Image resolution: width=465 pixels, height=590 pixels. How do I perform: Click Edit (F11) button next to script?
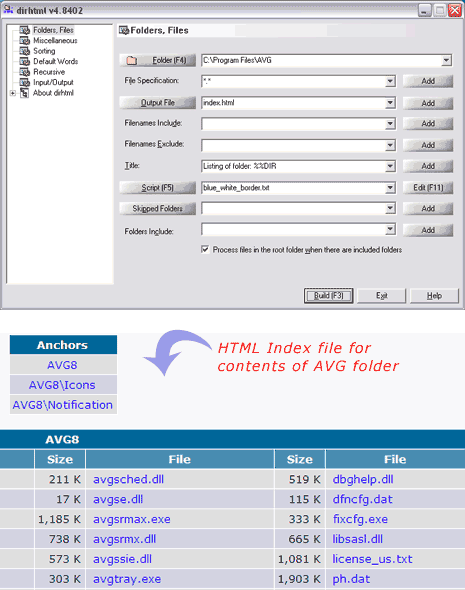coord(428,187)
